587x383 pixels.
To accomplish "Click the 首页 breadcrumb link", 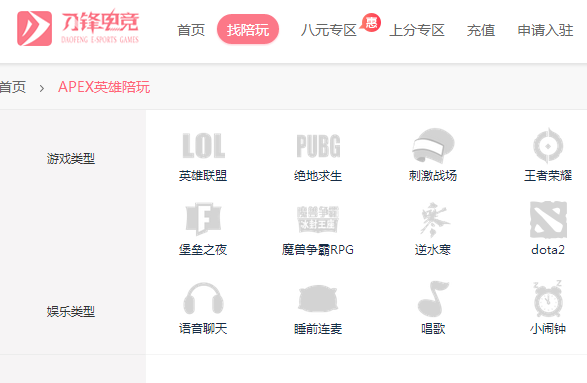I will click(x=13, y=87).
